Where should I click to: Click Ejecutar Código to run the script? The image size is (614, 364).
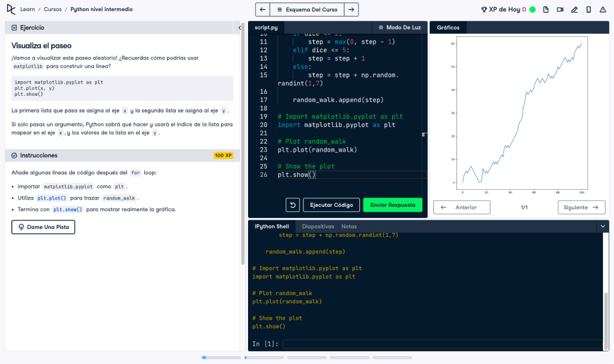(331, 205)
